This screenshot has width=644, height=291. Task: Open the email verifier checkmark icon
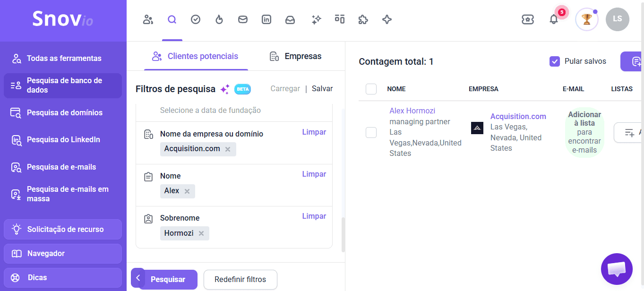[196, 19]
